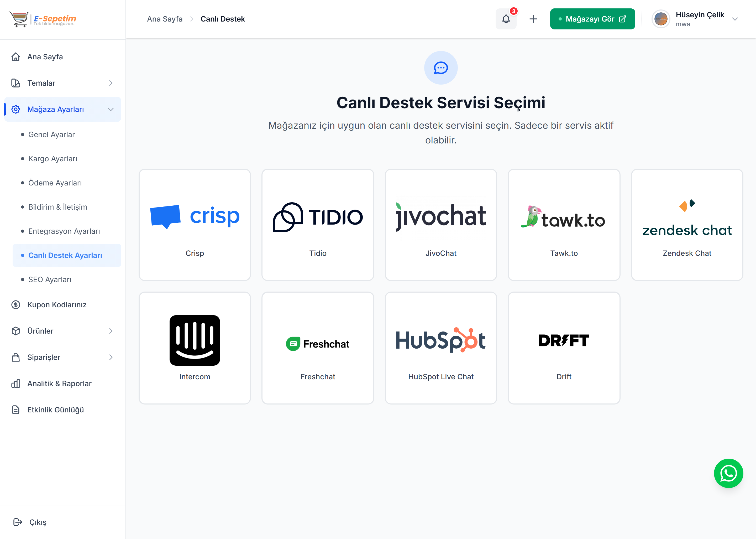Navigate to Entegrasyon Ayarları
This screenshot has width=756, height=539.
64,231
